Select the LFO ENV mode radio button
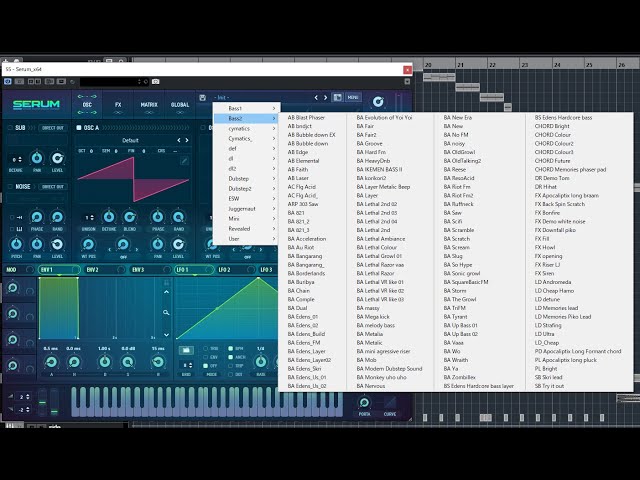 click(x=205, y=357)
